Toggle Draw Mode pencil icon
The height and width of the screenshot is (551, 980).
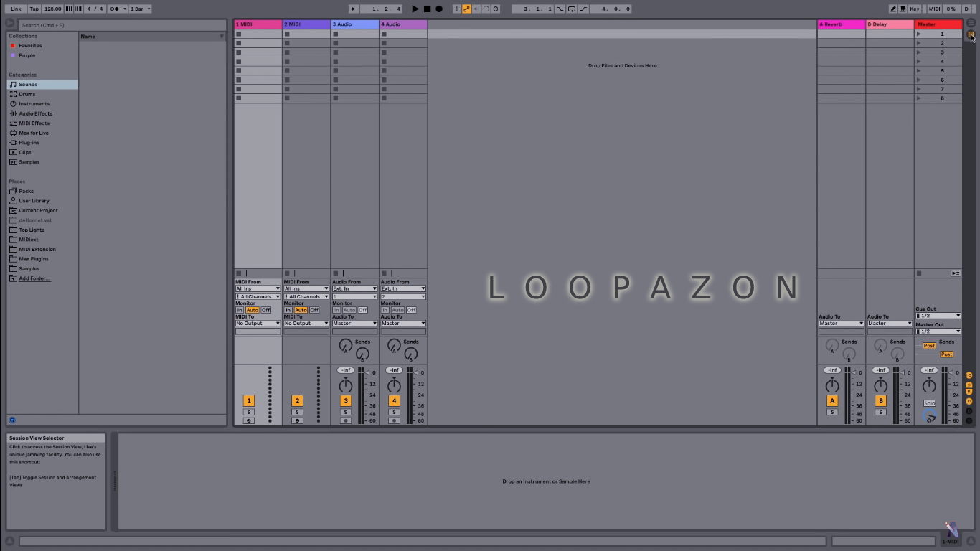[x=893, y=9]
